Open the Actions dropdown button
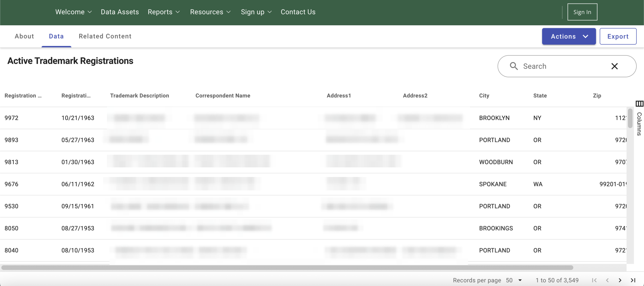The width and height of the screenshot is (644, 286). click(569, 36)
